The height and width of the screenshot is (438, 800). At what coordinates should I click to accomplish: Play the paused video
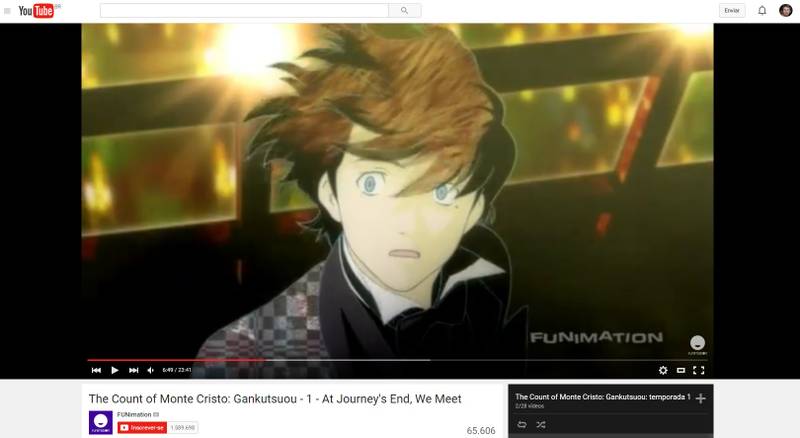coord(115,370)
